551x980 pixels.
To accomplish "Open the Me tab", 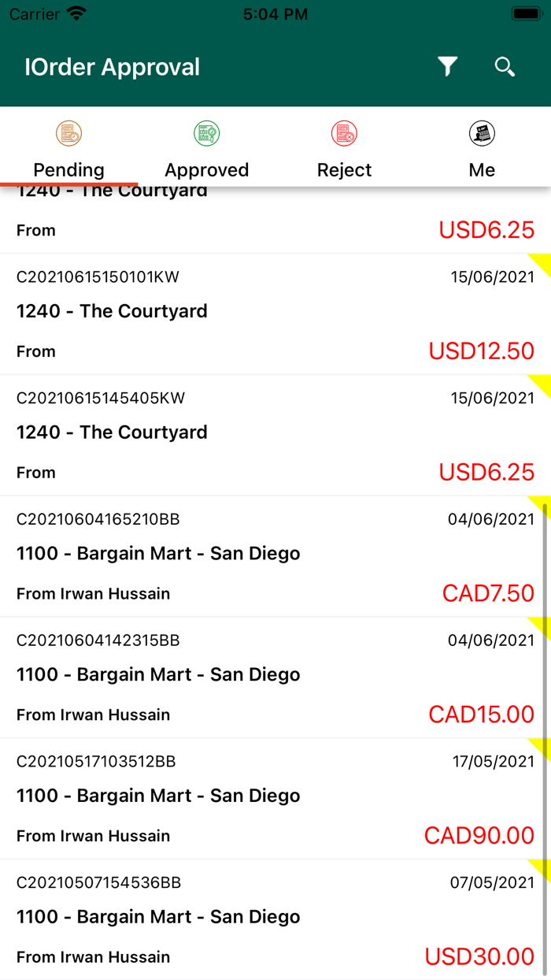I will click(481, 169).
